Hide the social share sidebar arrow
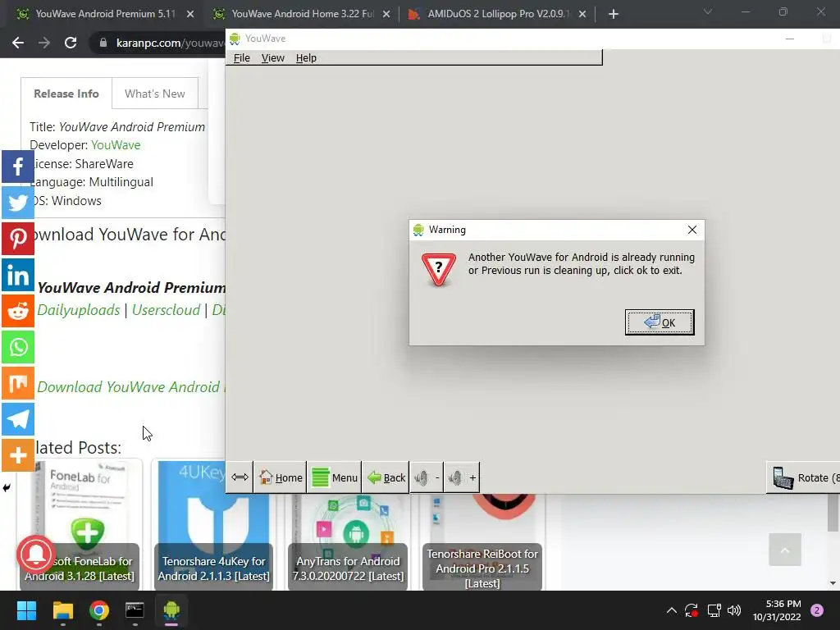 (x=7, y=487)
